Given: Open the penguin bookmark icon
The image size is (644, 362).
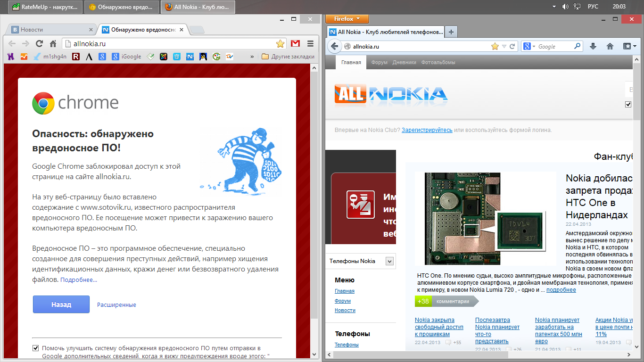Looking at the screenshot, I should coord(203,57).
